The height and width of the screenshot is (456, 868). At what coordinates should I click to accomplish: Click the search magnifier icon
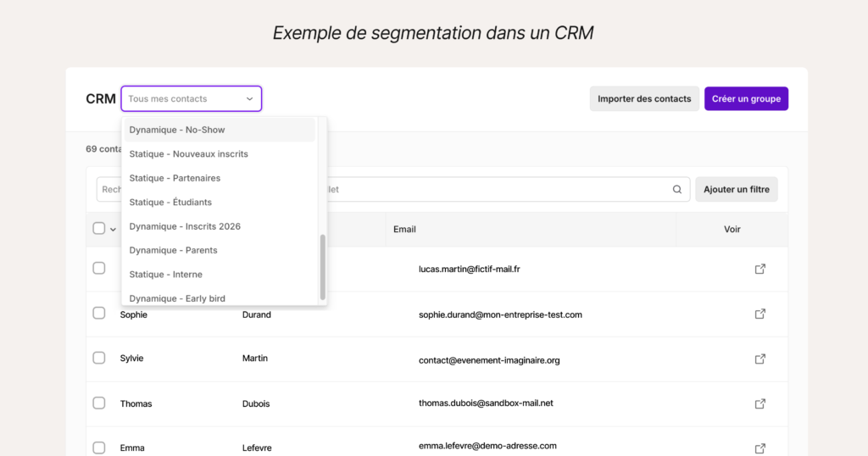[677, 189]
